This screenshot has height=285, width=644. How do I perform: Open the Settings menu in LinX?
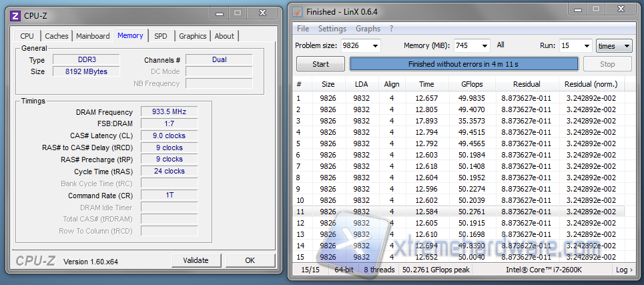(332, 29)
